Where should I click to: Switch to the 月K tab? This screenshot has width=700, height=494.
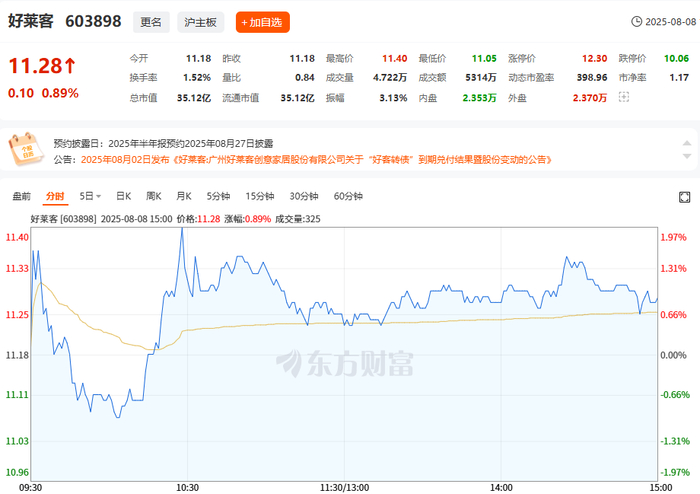coord(183,196)
